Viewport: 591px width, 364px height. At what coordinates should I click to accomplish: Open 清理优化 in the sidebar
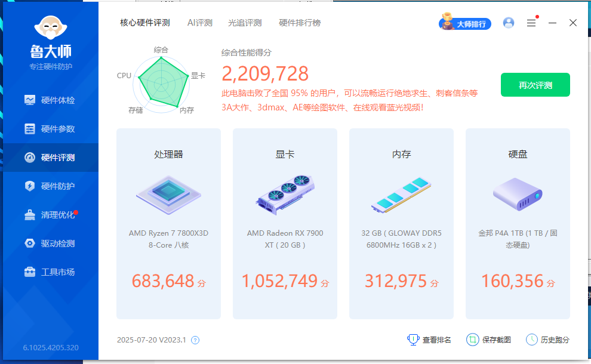tap(51, 215)
